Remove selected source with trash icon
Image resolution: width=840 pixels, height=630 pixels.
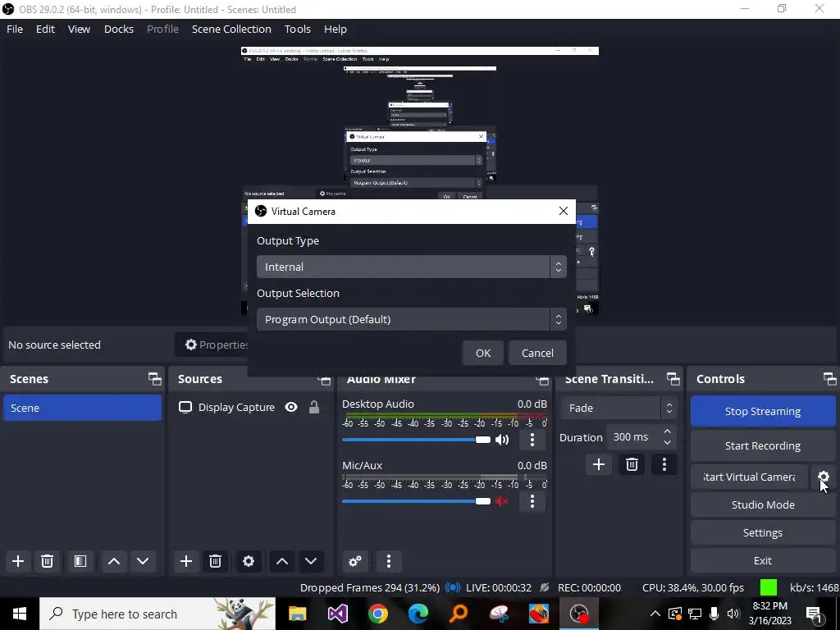(216, 561)
